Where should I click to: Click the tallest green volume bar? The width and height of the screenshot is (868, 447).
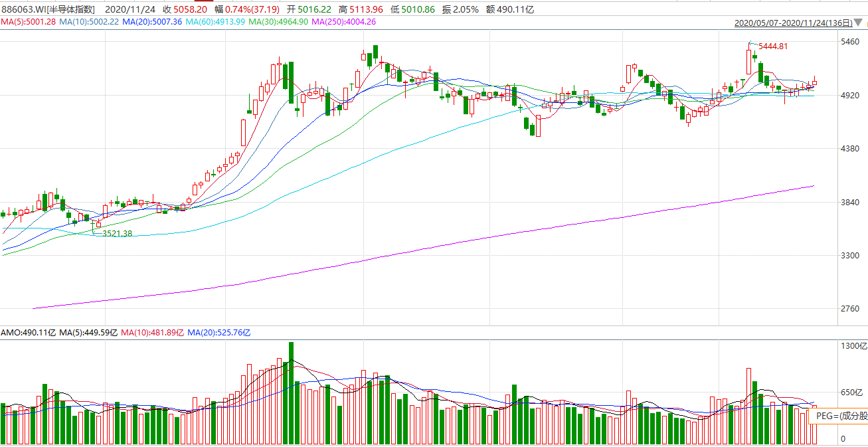[x=291, y=393]
